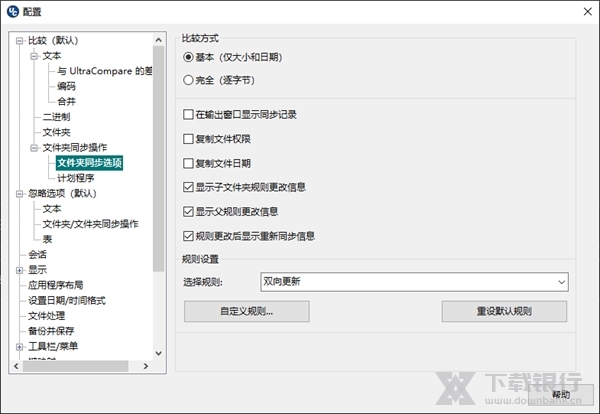The height and width of the screenshot is (414, 600).
Task: Select 二进制 tree item
Action: tap(56, 117)
